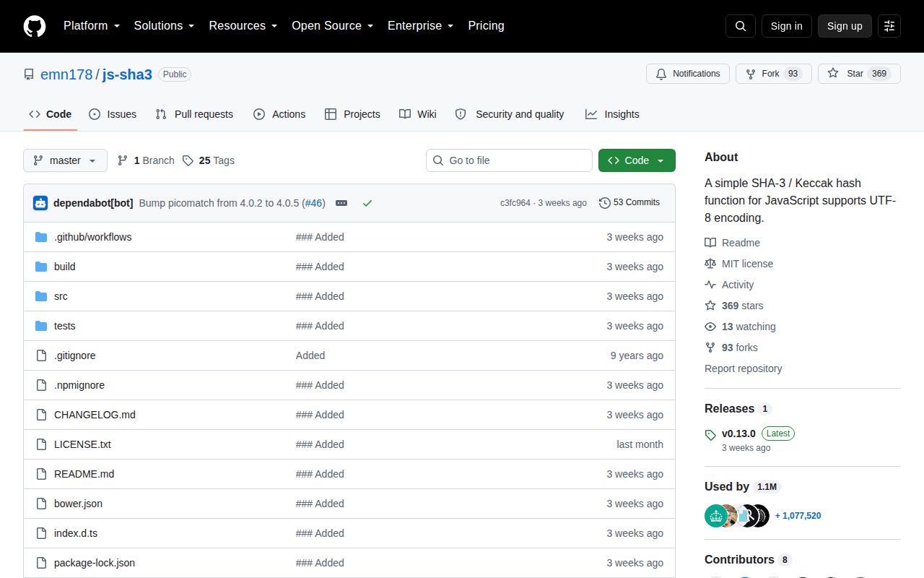Open the header settings sliders icon
Screen dimensions: 924x578
(x=889, y=26)
